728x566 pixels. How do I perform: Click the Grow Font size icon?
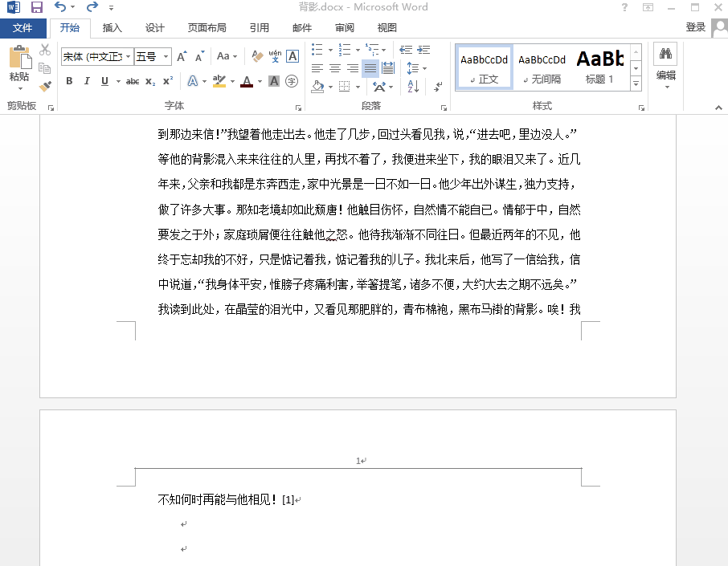coord(182,56)
